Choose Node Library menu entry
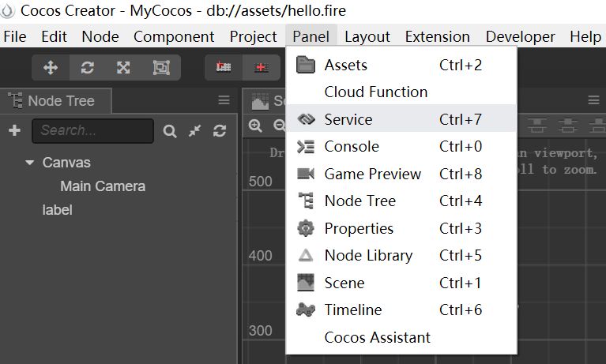 point(401,255)
